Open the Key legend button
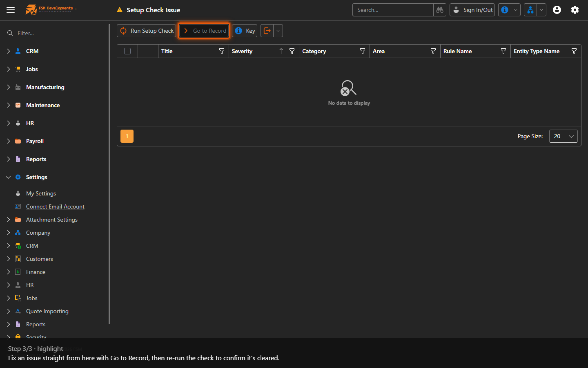The image size is (588, 368). coord(245,31)
